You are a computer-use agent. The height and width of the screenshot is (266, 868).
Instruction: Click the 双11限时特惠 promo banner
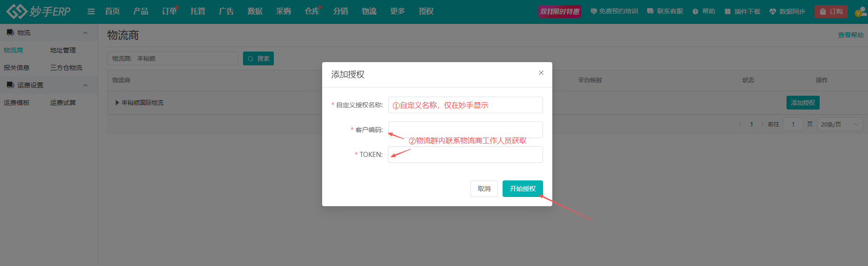click(x=560, y=12)
